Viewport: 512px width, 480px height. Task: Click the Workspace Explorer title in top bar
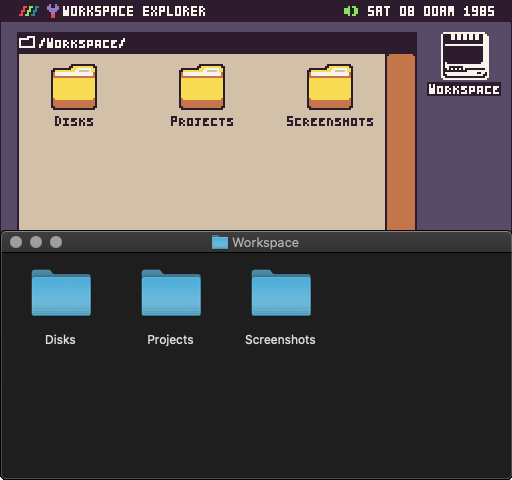pos(134,11)
